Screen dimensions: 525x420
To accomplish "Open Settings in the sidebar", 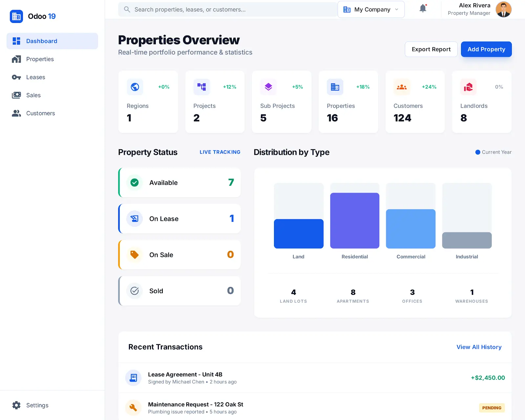I will coord(37,405).
